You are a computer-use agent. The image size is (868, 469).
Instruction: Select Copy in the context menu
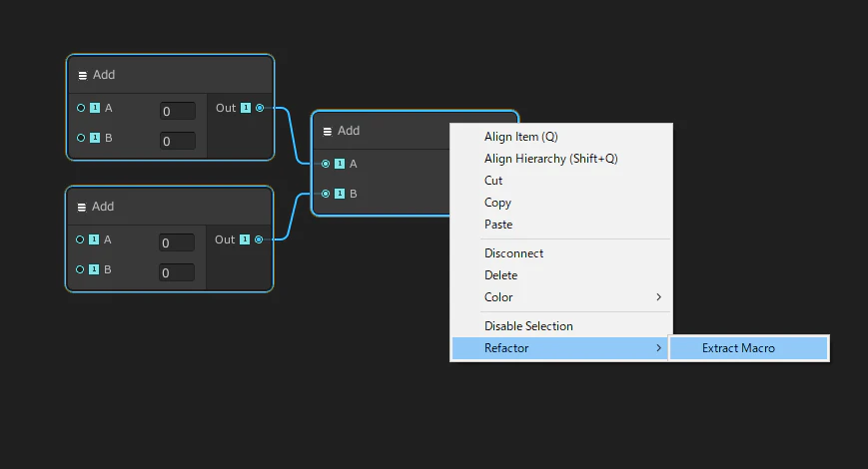point(561,203)
